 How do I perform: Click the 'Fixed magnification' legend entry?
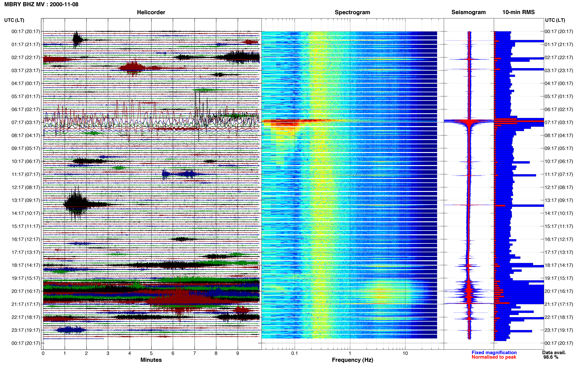[x=494, y=352]
